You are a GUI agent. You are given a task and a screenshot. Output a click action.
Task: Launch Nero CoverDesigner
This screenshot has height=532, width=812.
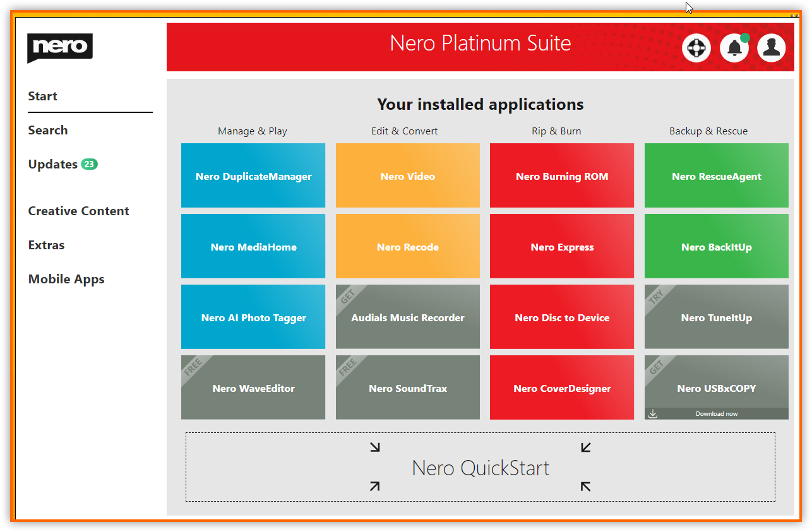click(x=562, y=387)
